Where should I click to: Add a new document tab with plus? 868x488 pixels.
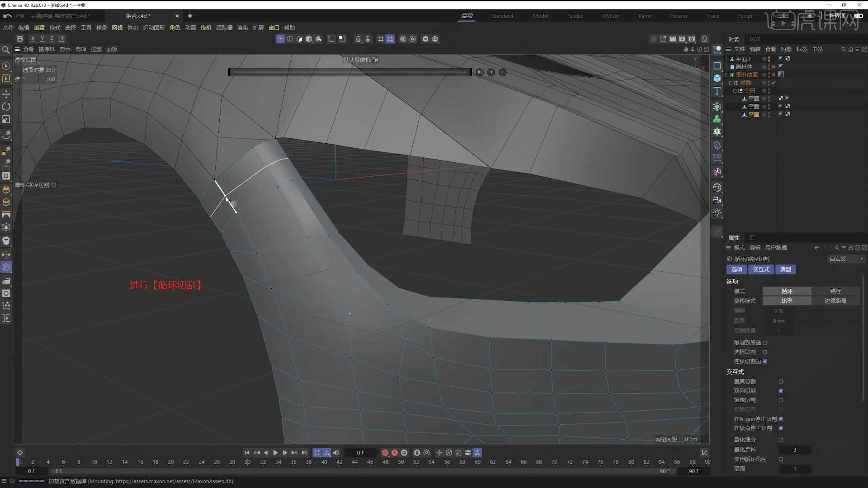pyautogui.click(x=190, y=16)
